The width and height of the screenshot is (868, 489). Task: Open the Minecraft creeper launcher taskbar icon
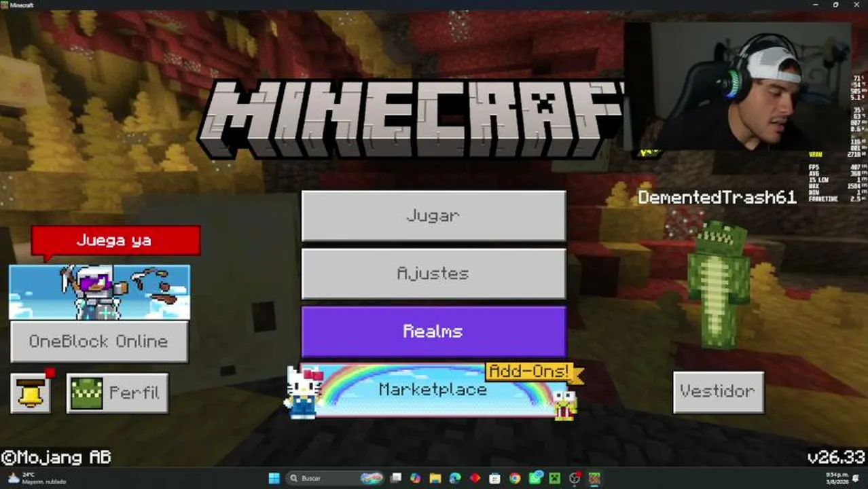[x=555, y=478]
